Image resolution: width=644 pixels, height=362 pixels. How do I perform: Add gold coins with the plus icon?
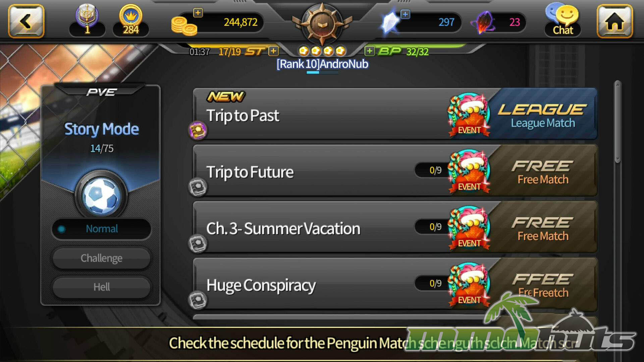pyautogui.click(x=198, y=13)
